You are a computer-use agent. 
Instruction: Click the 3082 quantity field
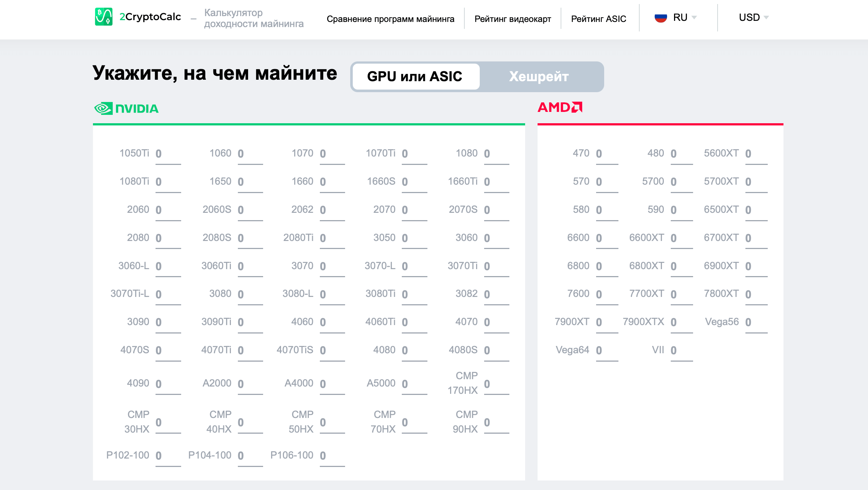point(497,294)
